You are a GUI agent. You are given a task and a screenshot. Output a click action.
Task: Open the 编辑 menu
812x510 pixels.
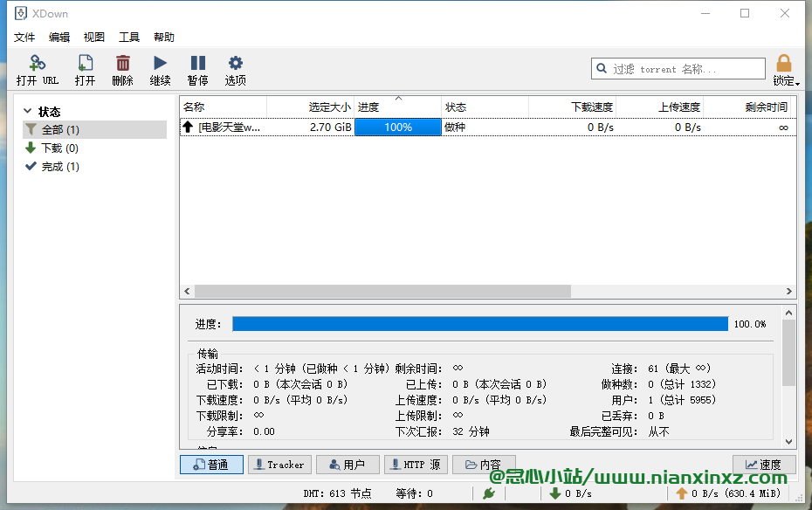click(x=59, y=38)
